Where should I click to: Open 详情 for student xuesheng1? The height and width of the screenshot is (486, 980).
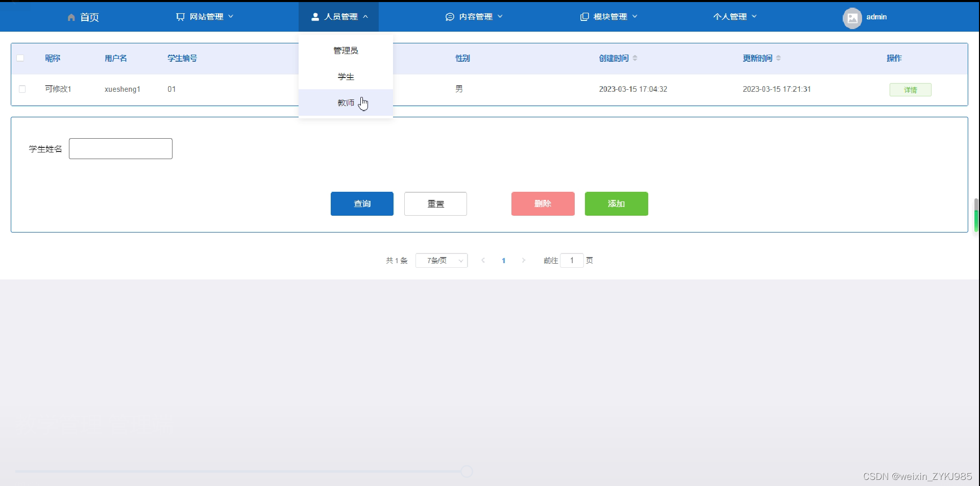coord(911,90)
